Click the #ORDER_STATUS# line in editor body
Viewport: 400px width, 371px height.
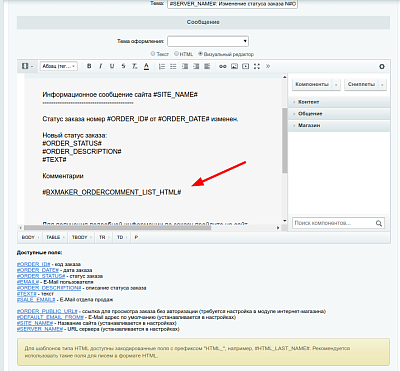(72, 143)
